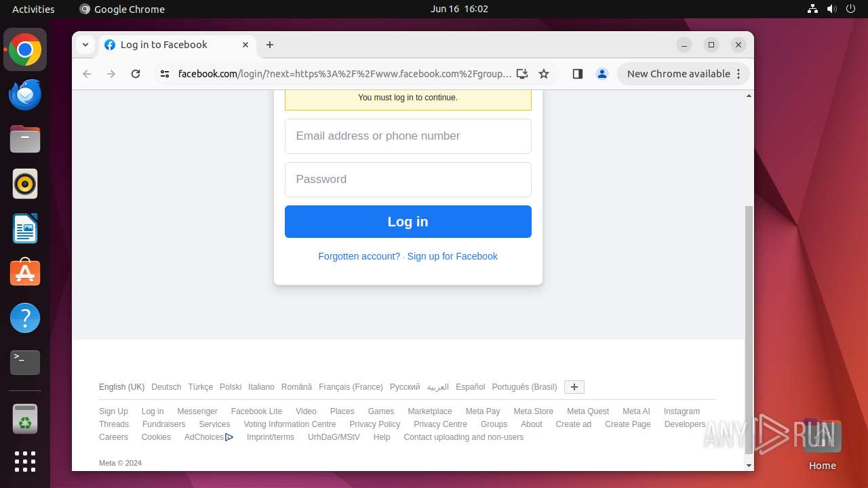Switch language to Deutsch

(166, 387)
